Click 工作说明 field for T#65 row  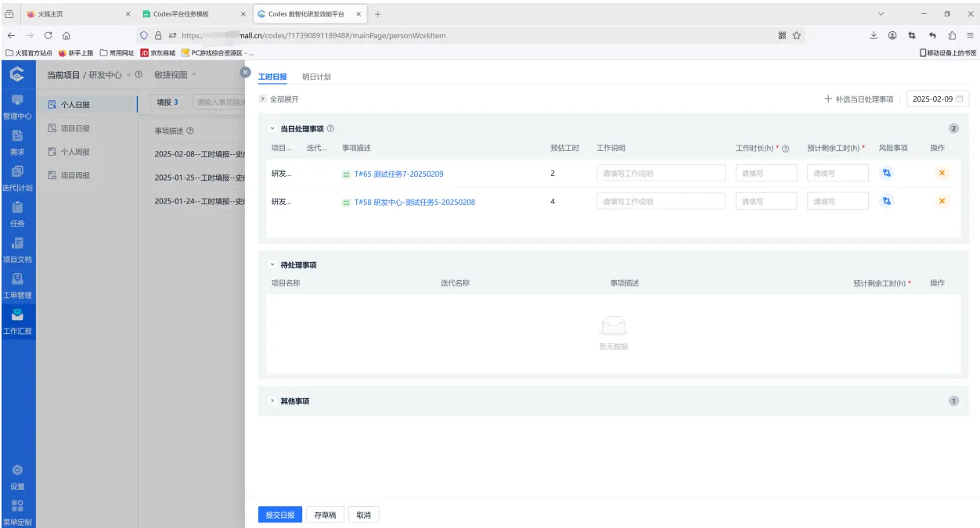661,174
